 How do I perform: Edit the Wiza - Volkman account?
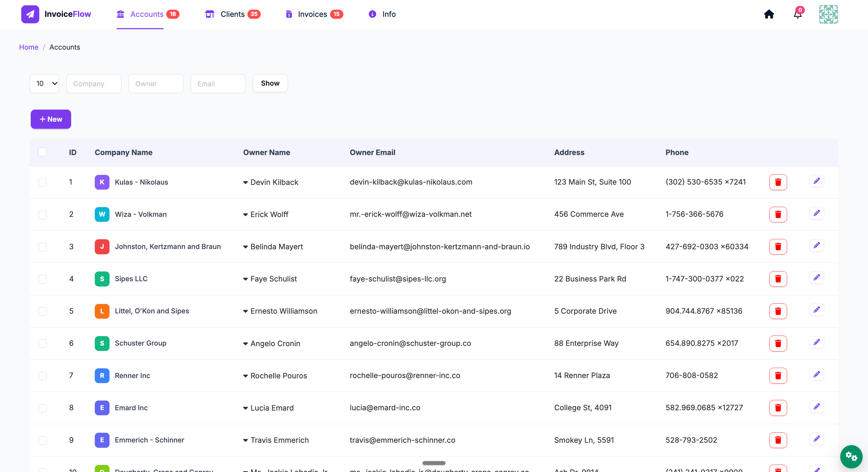coord(816,214)
